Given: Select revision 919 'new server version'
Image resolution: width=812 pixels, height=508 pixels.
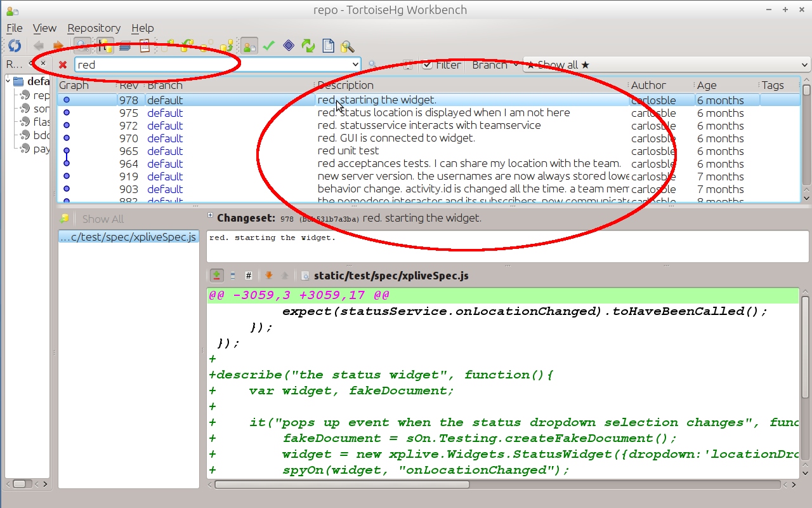Looking at the screenshot, I should [x=429, y=177].
